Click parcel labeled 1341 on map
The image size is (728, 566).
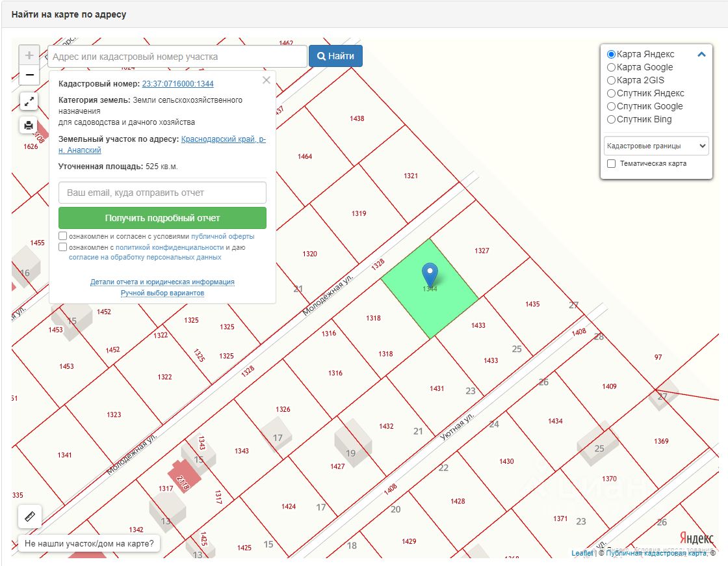point(64,455)
